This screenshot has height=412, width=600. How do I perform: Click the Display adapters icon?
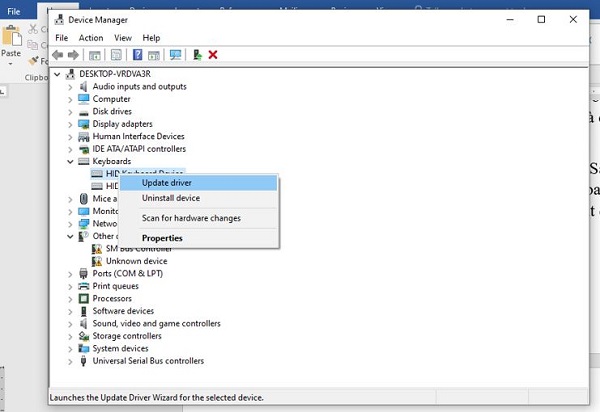[83, 124]
